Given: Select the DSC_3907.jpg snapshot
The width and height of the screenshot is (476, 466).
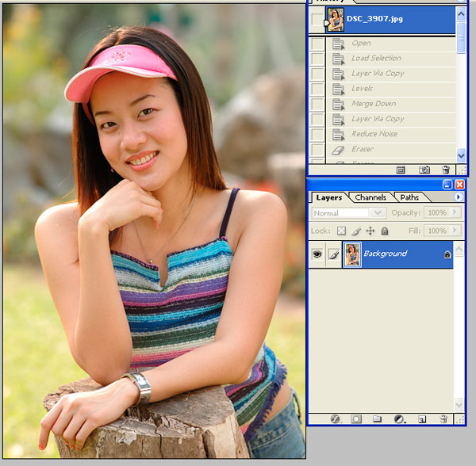Looking at the screenshot, I should coord(390,19).
